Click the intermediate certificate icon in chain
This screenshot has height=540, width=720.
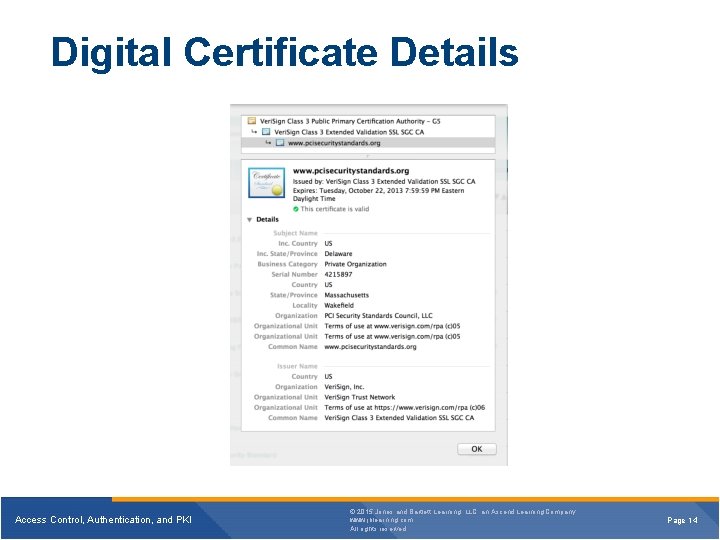tap(266, 132)
